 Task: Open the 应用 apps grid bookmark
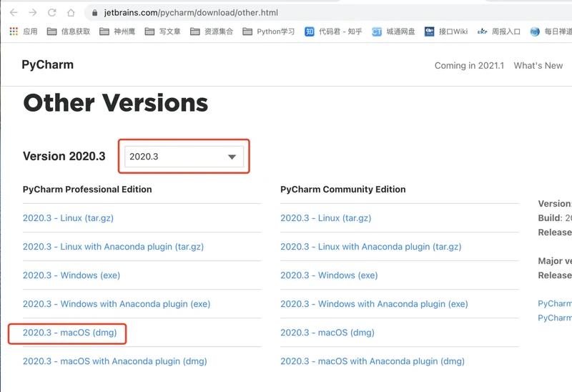(24, 31)
